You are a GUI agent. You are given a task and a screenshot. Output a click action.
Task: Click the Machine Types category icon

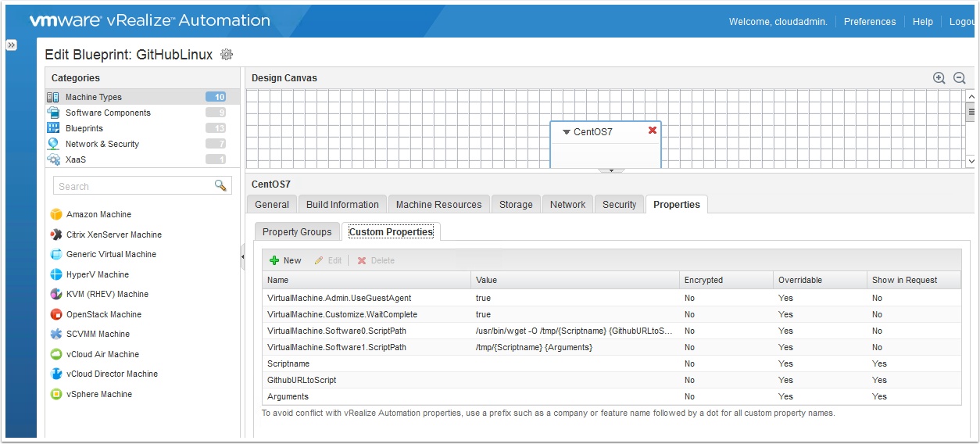pos(53,97)
